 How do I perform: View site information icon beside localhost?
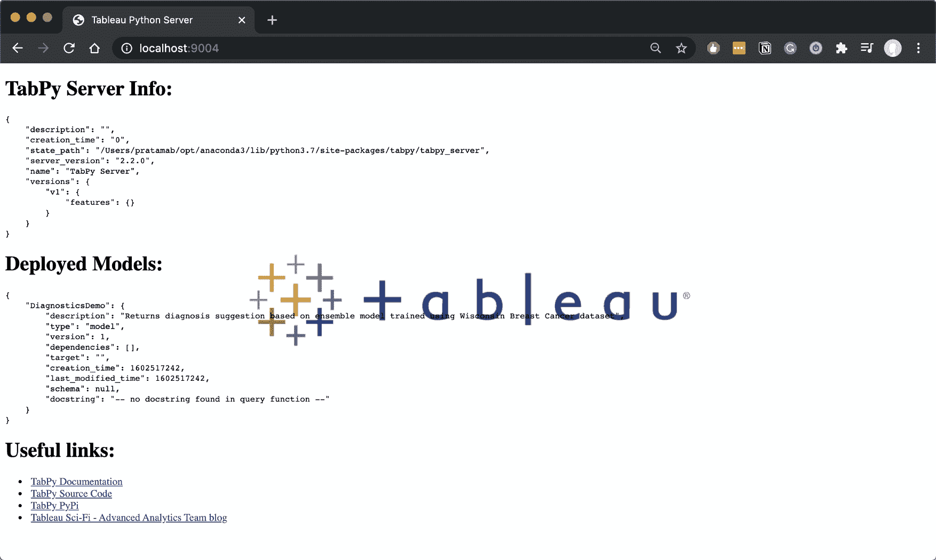[126, 48]
